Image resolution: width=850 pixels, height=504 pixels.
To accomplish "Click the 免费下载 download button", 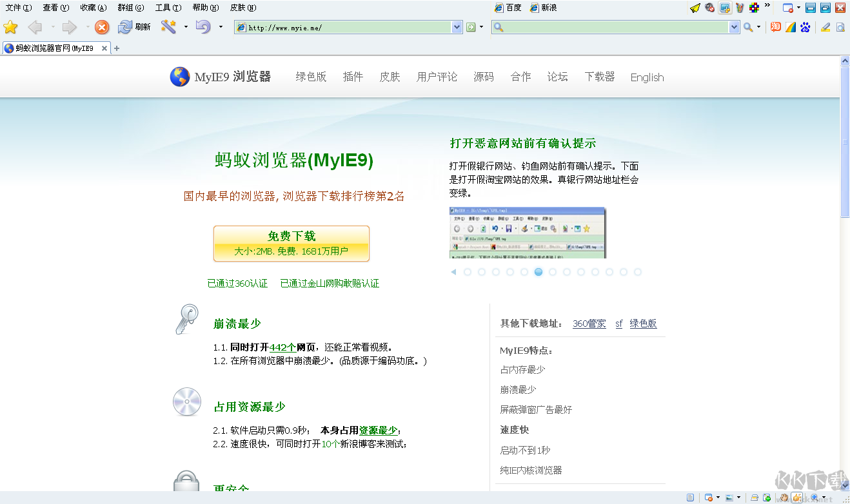I will tap(291, 243).
